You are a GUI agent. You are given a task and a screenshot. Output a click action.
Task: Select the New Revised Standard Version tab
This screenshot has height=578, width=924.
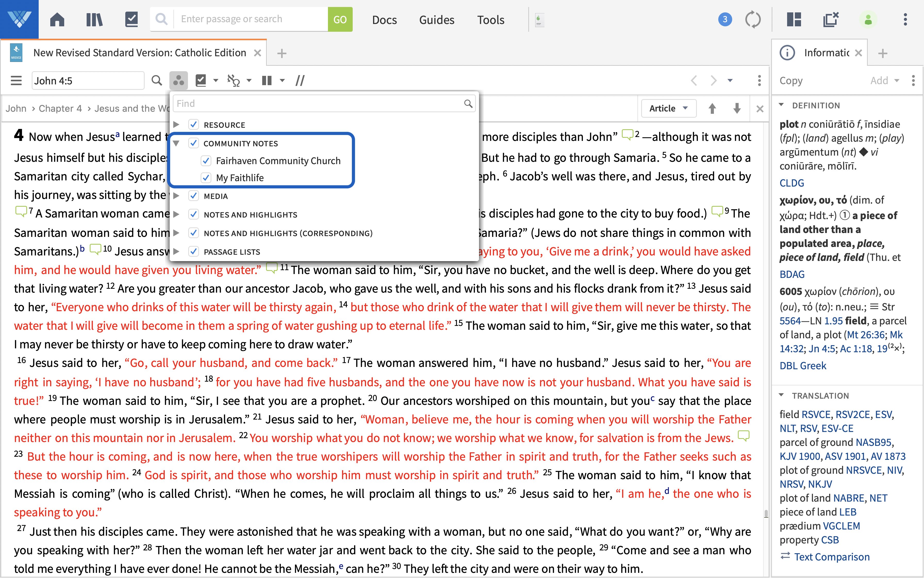[x=139, y=53]
